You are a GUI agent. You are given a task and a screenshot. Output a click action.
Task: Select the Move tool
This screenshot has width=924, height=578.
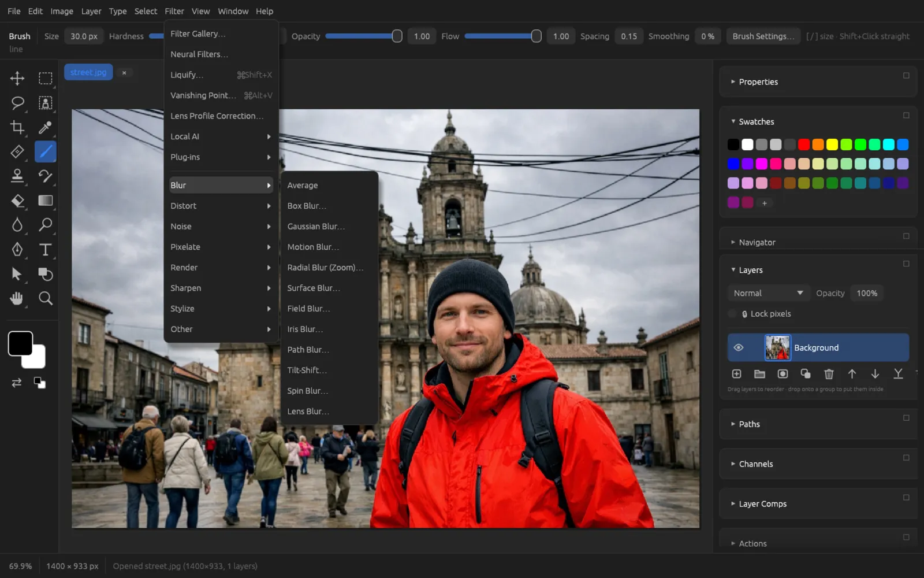point(17,78)
